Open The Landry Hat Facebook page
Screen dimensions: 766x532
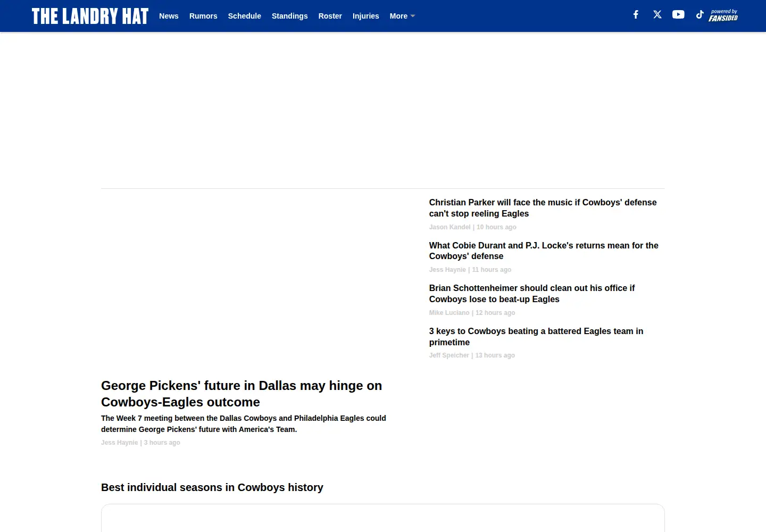point(636,15)
